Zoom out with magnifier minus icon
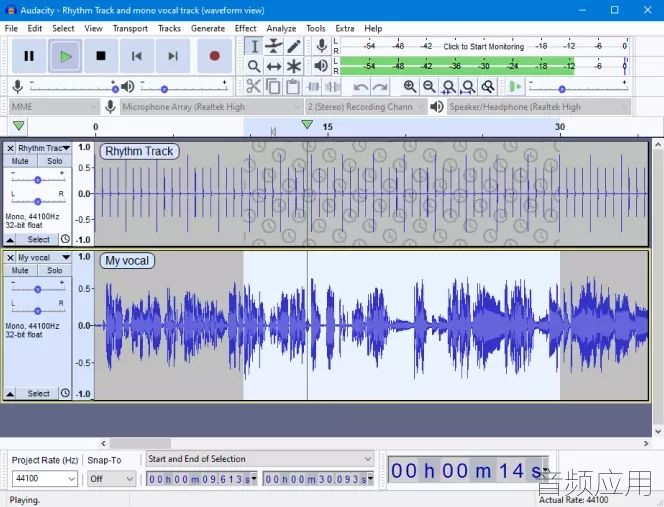 coord(429,87)
